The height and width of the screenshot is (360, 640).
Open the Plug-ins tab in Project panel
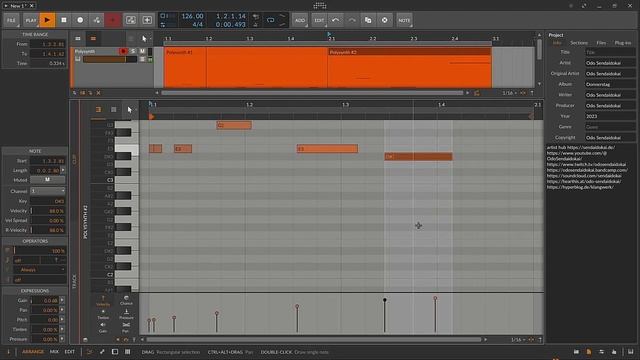(x=622, y=43)
